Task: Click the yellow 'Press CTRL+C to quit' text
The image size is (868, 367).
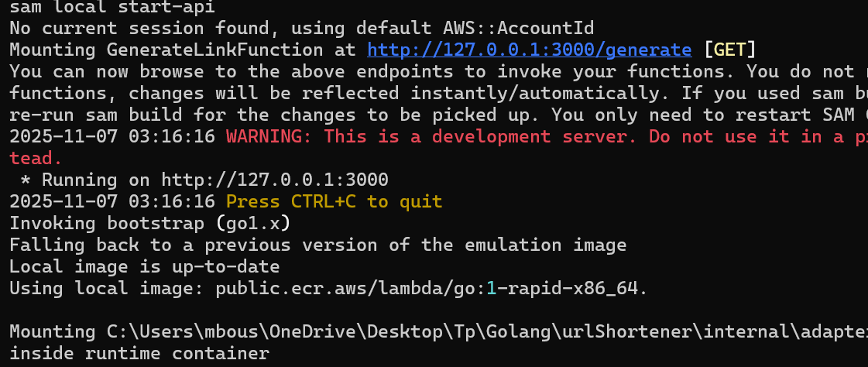Action: (334, 202)
